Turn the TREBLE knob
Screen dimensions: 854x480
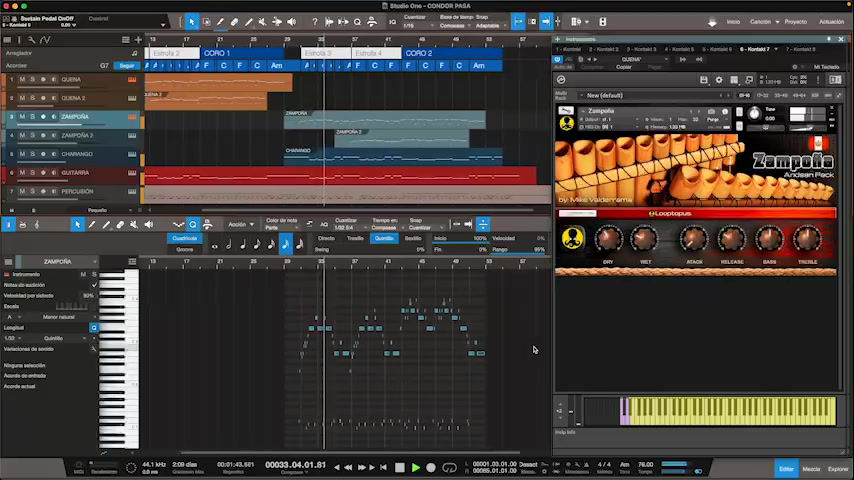tap(807, 239)
